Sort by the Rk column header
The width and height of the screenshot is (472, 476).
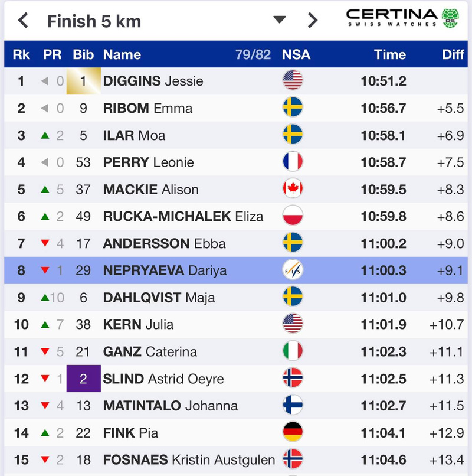[x=21, y=55]
